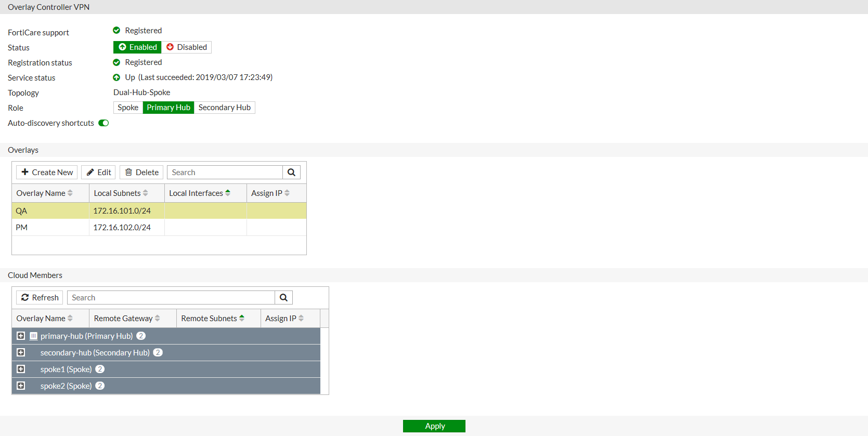Sort Cloud Members by Assign IP
The width and height of the screenshot is (868, 436).
[x=301, y=318]
